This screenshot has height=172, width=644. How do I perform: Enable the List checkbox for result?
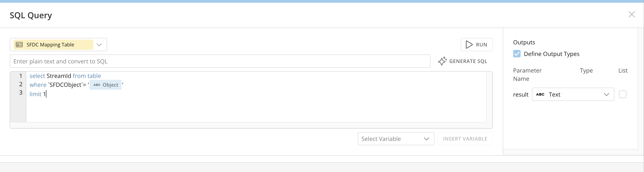[x=622, y=94]
